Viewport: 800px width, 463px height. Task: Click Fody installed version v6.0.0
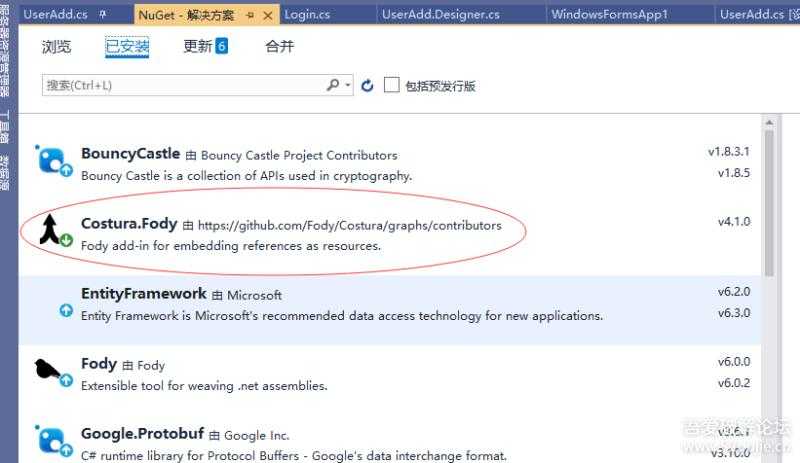pyautogui.click(x=734, y=362)
